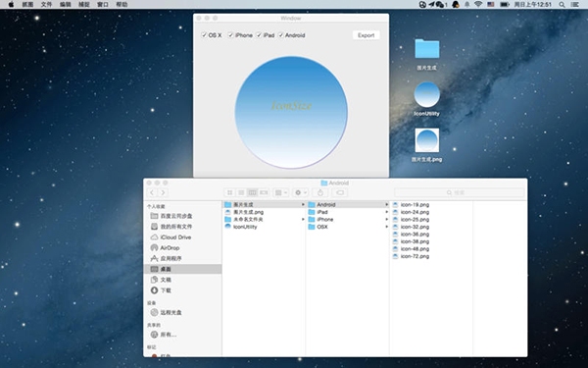Screen dimensions: 588x368
Task: Uncheck the OS X checkbox
Action: tap(204, 35)
